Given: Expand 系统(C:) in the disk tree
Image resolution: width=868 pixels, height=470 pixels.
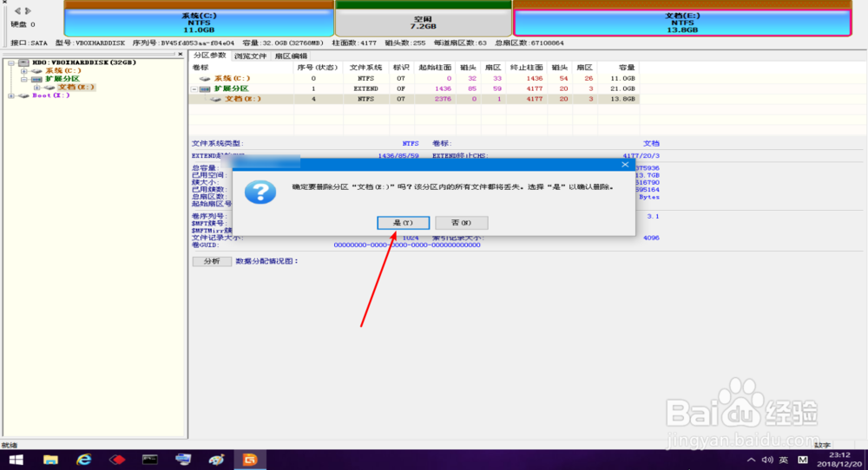Looking at the screenshot, I should tap(23, 71).
